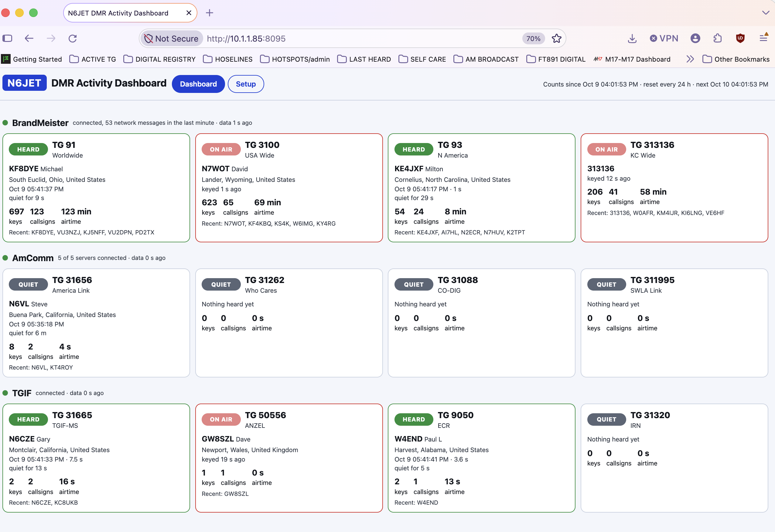Click the uBlock Origin shield icon
This screenshot has width=775, height=532.
pos(740,38)
